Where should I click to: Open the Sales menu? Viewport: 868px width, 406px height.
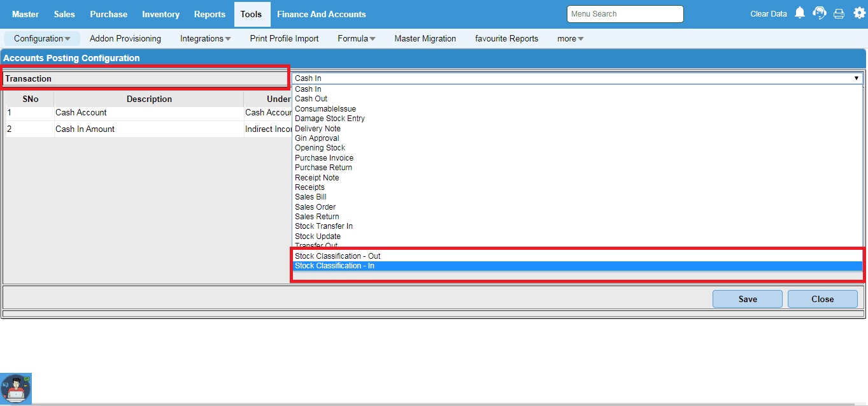pos(64,14)
